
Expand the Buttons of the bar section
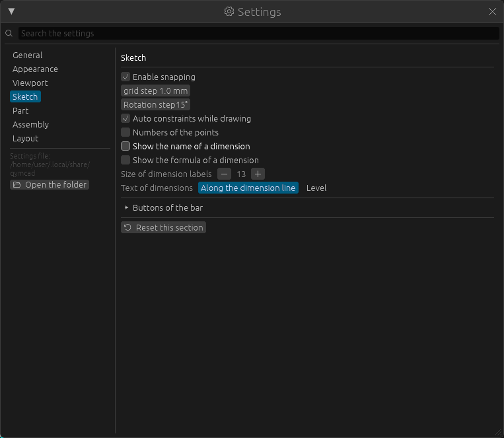pos(164,207)
